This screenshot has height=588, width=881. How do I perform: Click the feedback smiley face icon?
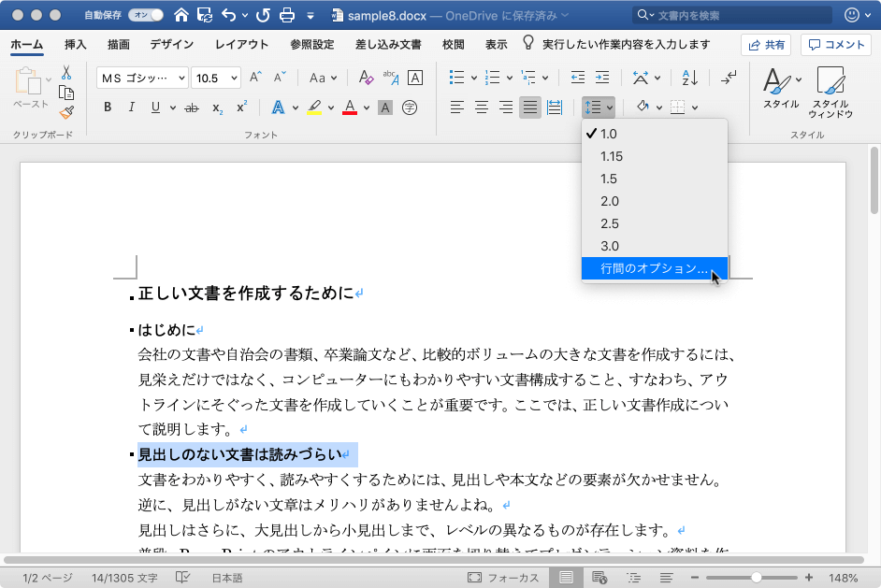[x=852, y=15]
